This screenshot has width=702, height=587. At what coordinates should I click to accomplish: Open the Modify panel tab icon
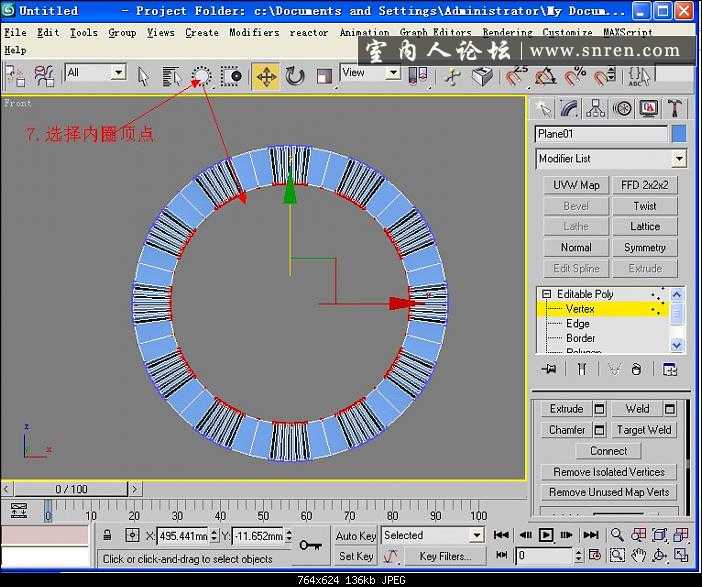pyautogui.click(x=570, y=108)
